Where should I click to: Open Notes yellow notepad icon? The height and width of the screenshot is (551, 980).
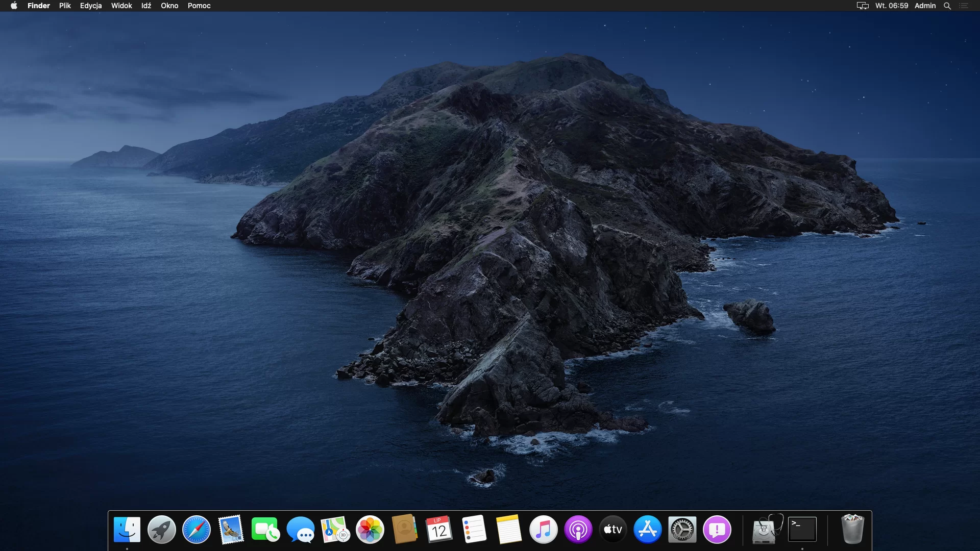coord(509,530)
